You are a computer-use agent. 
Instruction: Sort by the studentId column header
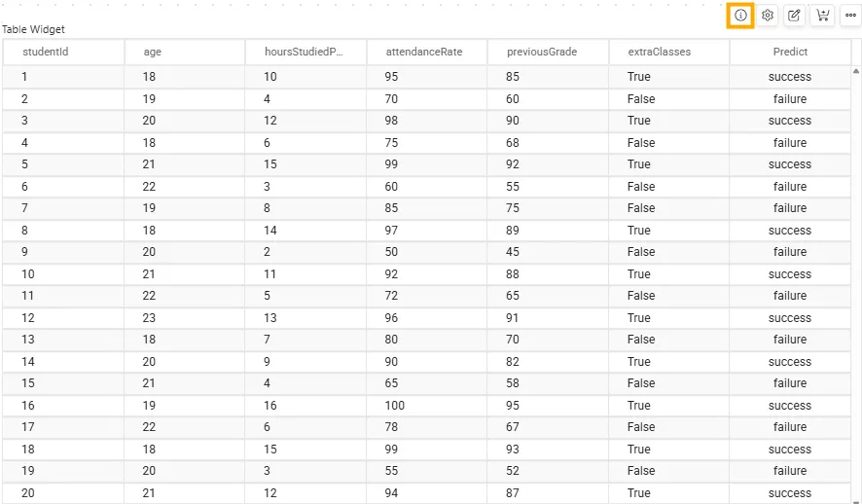pyautogui.click(x=45, y=52)
